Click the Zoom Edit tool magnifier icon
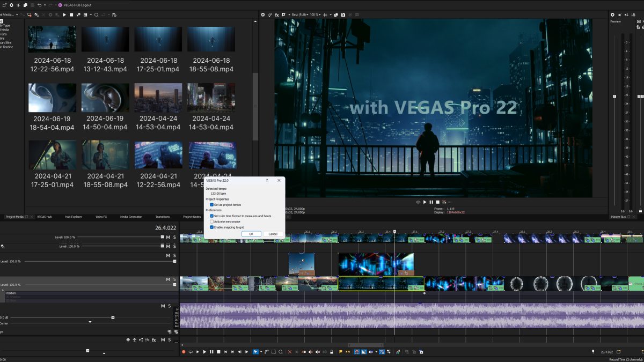 281,352
